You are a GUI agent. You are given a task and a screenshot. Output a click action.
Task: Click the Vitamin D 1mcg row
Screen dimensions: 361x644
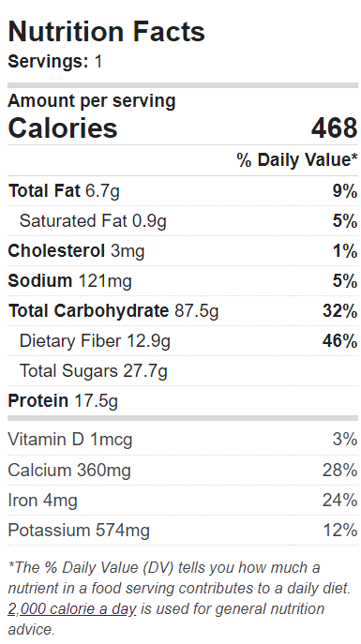coord(183,440)
